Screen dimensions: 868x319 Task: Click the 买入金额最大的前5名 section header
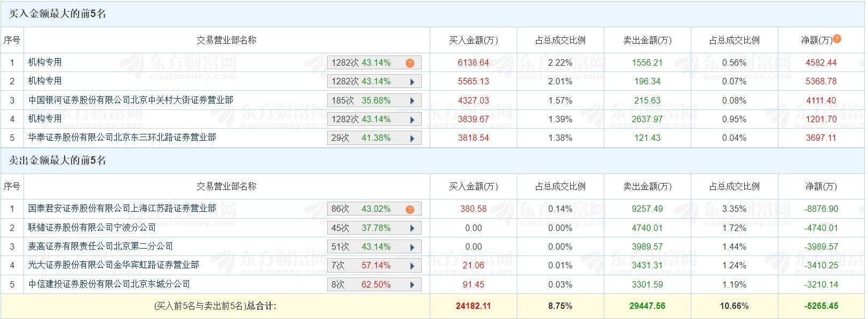coord(58,14)
